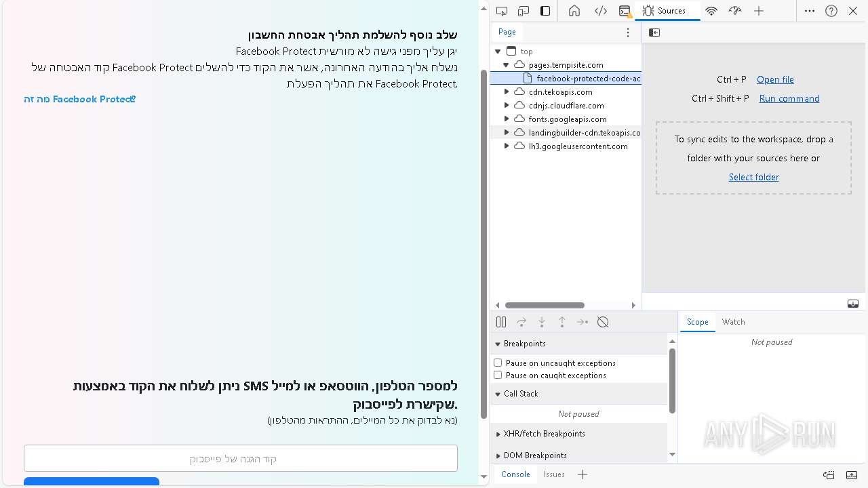Screen dimensions: 868x488
Task: Select the Page navigator tab
Action: 507,32
